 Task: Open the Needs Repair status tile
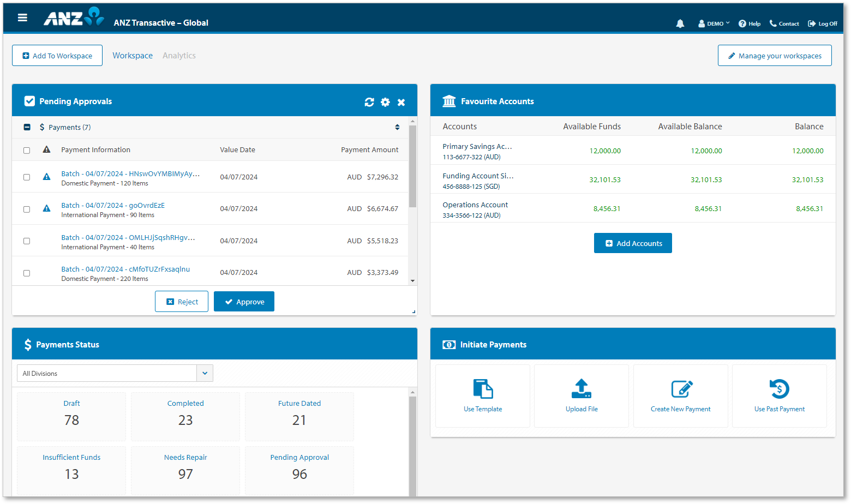click(185, 467)
